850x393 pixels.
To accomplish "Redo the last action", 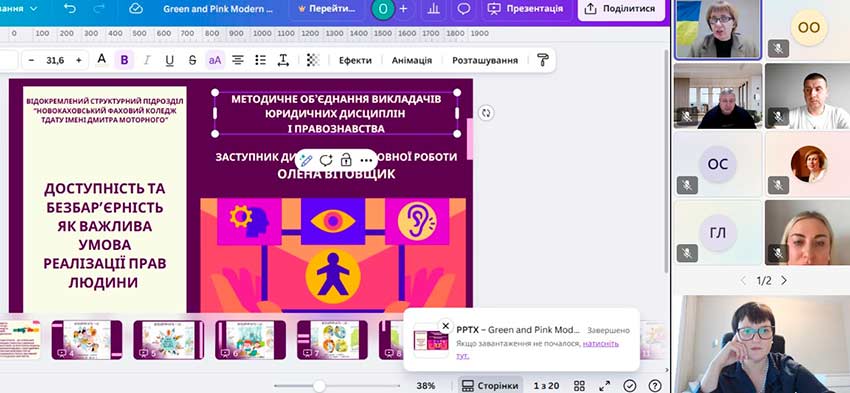I will [99, 9].
